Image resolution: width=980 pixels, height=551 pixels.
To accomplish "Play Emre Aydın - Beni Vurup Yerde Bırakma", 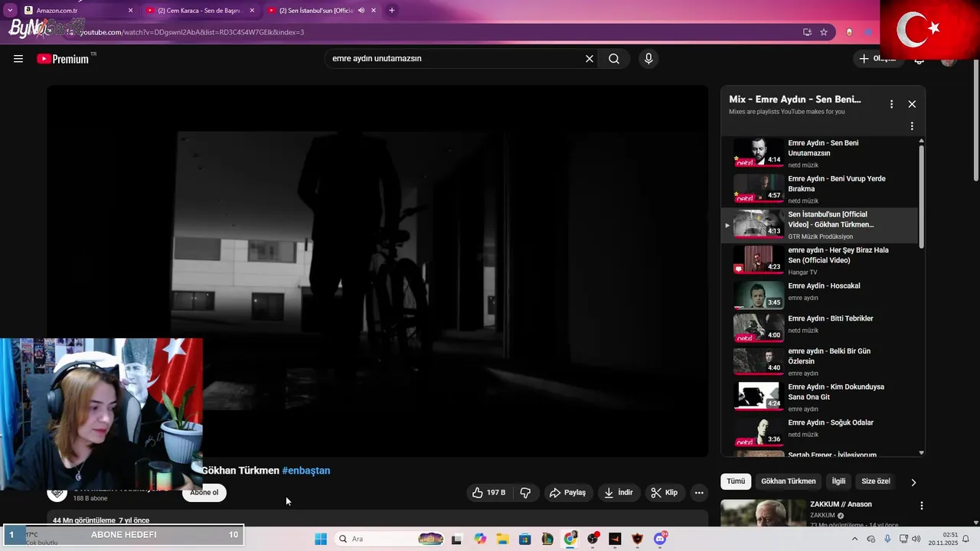I will 819,189.
